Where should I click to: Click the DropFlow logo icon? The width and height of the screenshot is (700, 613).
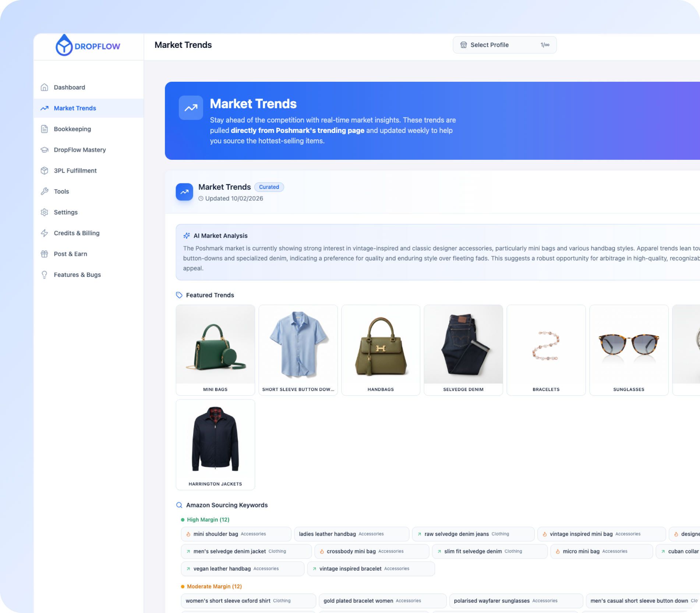64,46
